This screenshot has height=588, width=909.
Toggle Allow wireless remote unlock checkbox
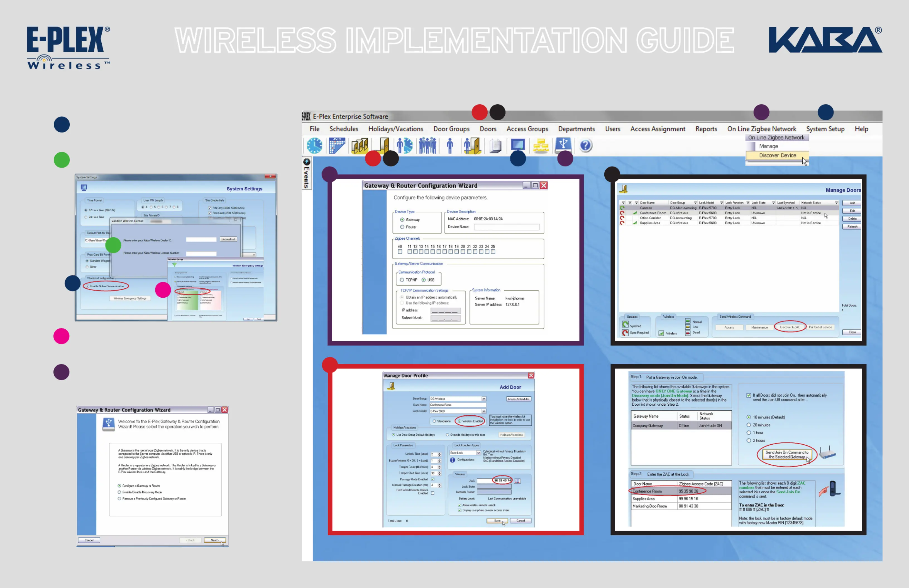pos(460,505)
